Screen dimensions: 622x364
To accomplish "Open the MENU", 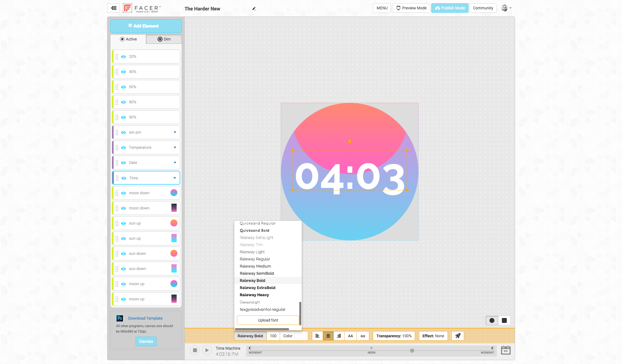I will pyautogui.click(x=382, y=8).
